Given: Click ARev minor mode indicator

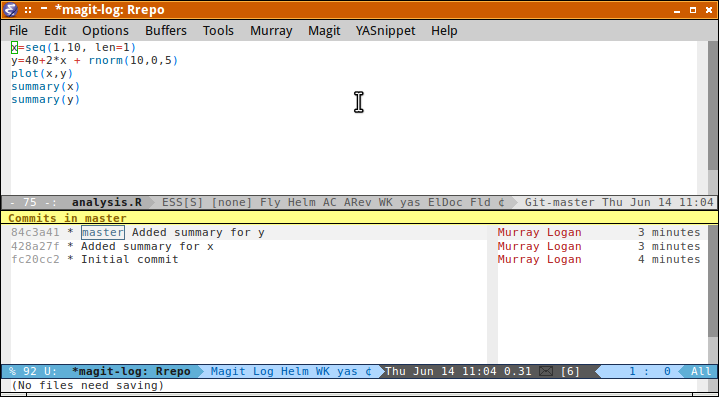Looking at the screenshot, I should [x=358, y=202].
